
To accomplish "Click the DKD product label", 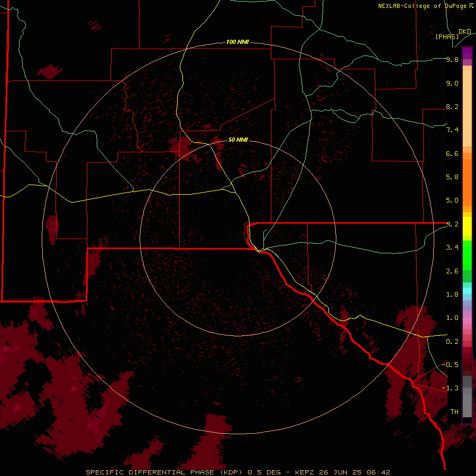I will point(465,32).
